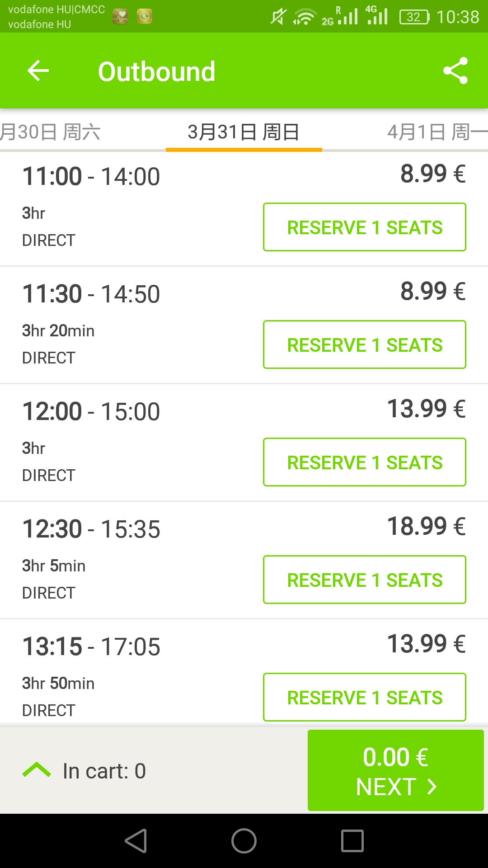Image resolution: width=488 pixels, height=868 pixels.
Task: Tap the health app notification icon
Action: pyautogui.click(x=120, y=17)
